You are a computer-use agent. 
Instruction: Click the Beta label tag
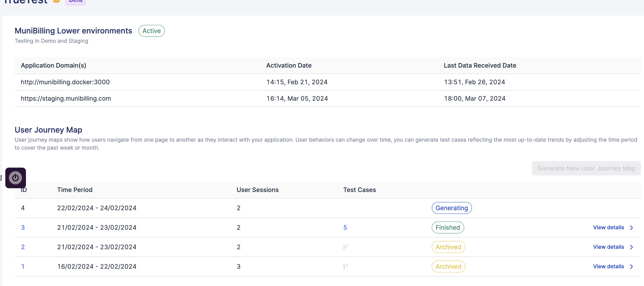tap(76, 2)
